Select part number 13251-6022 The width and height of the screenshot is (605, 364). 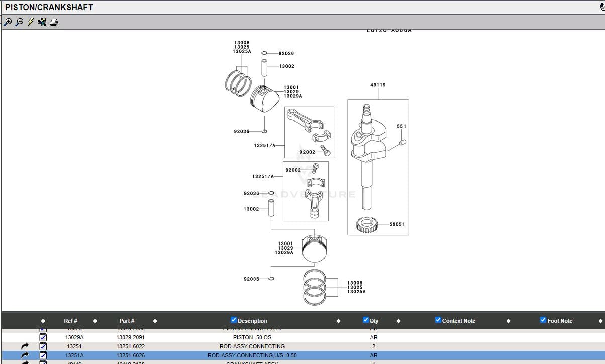point(130,346)
